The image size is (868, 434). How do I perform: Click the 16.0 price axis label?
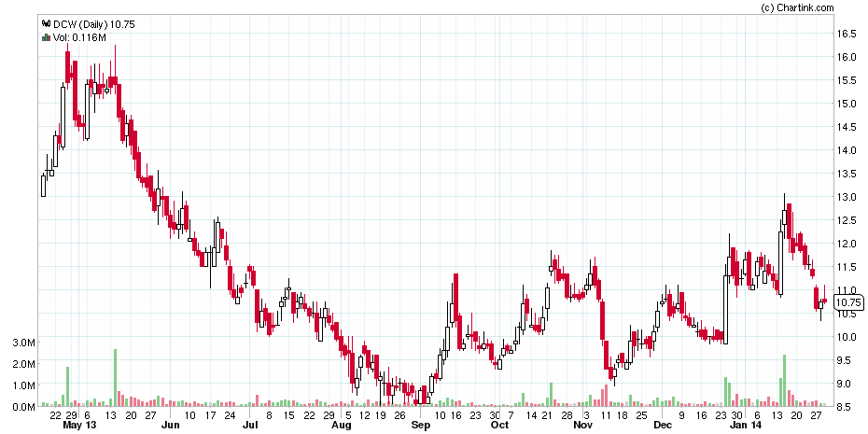(x=846, y=57)
